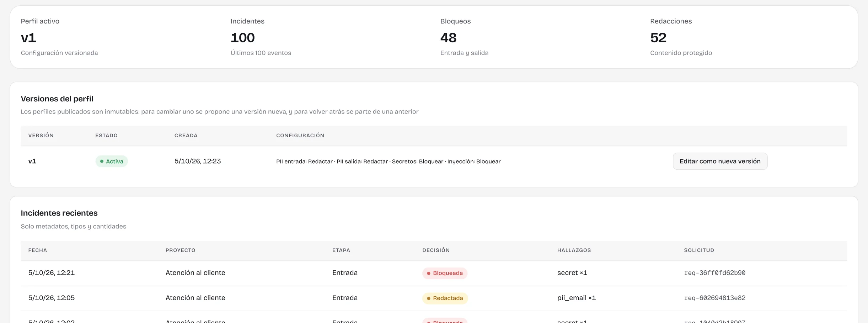Image resolution: width=868 pixels, height=323 pixels.
Task: Click the incident date 5/10/26, 12:05
Action: point(52,298)
